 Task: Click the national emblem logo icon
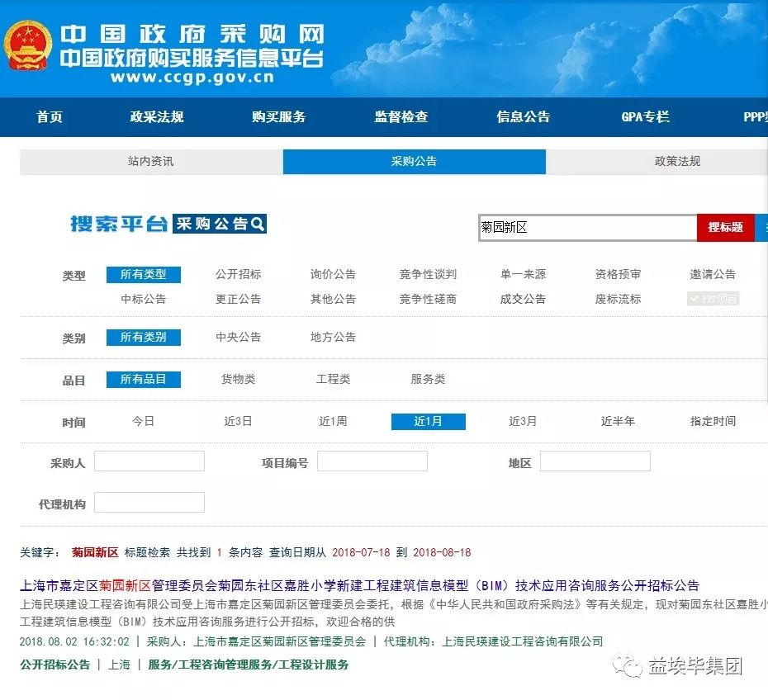[27, 45]
